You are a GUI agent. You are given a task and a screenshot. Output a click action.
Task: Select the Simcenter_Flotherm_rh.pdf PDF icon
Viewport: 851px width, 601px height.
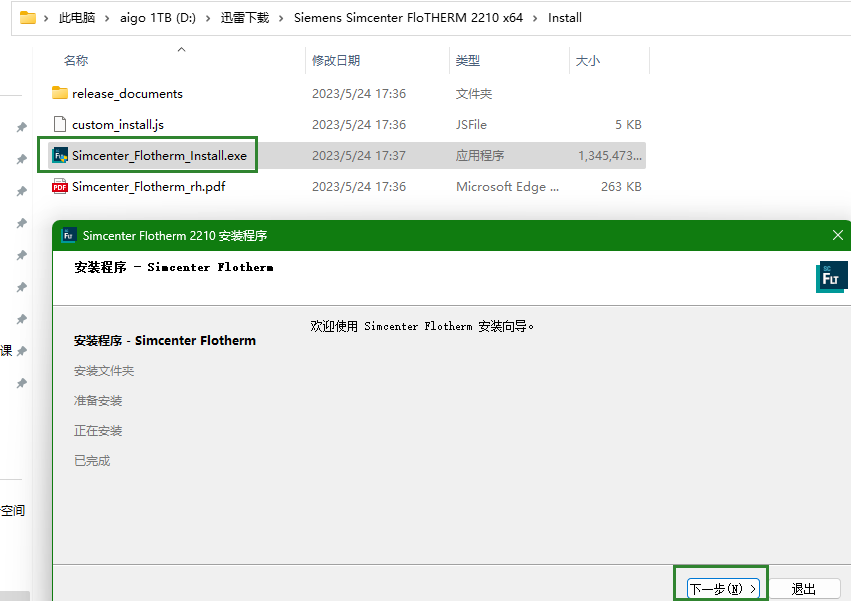(60, 187)
